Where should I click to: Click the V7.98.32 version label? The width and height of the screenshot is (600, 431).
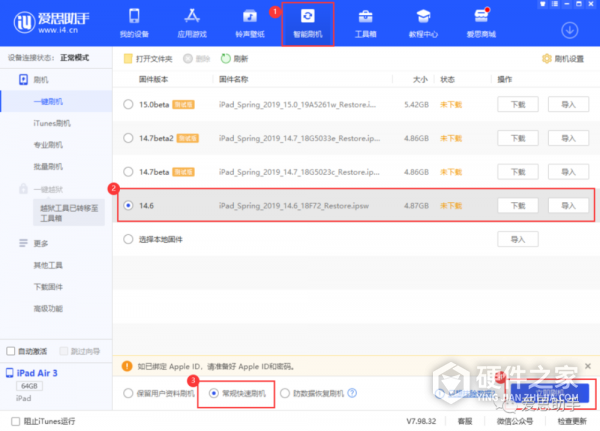click(x=421, y=421)
